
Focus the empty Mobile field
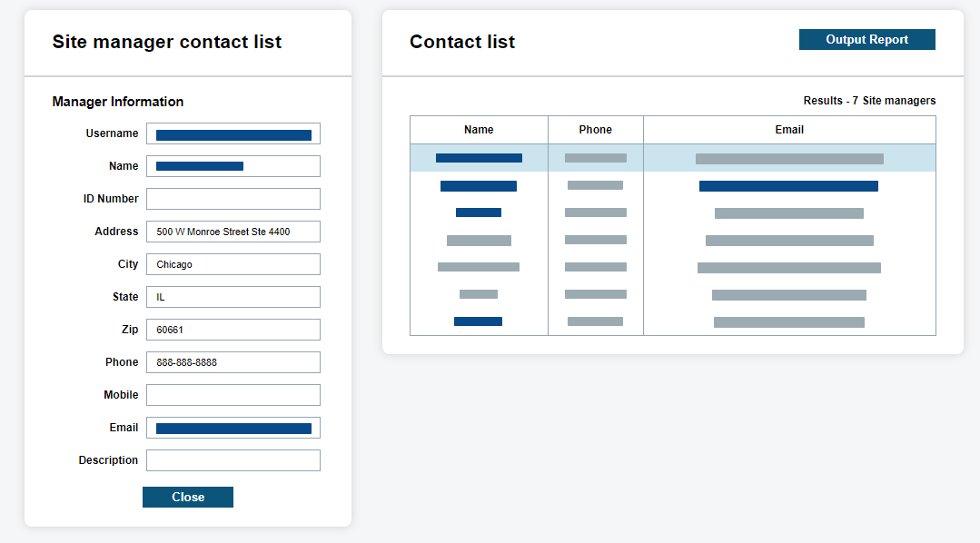(x=233, y=395)
